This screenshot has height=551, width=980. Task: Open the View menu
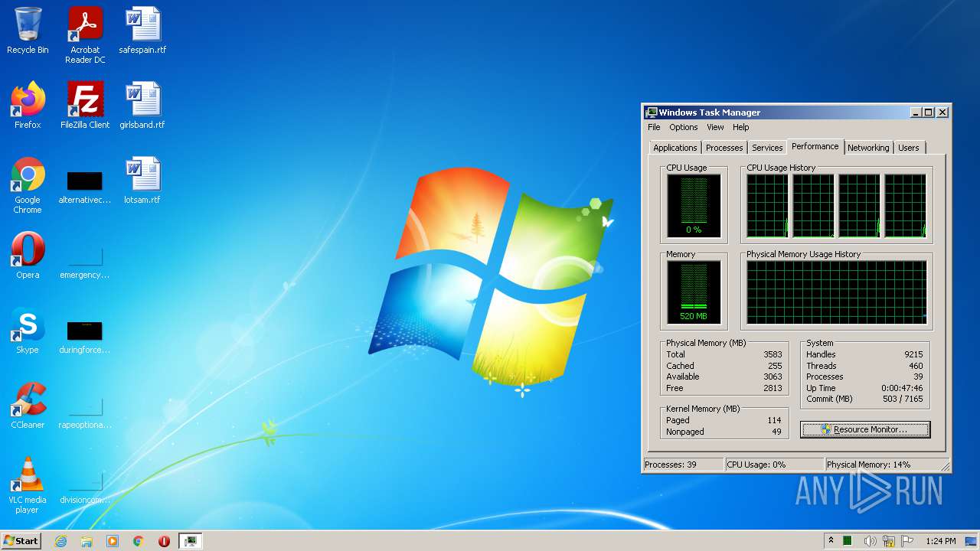[715, 127]
